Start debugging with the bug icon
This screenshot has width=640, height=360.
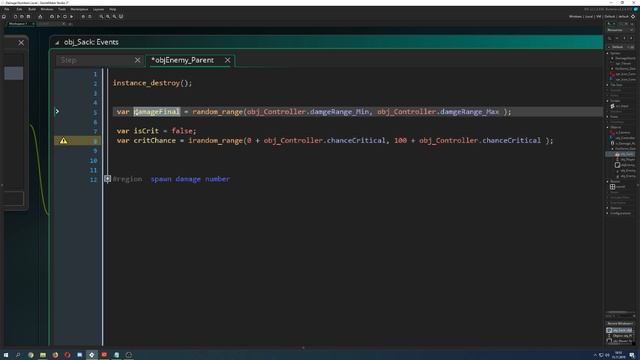click(x=52, y=17)
